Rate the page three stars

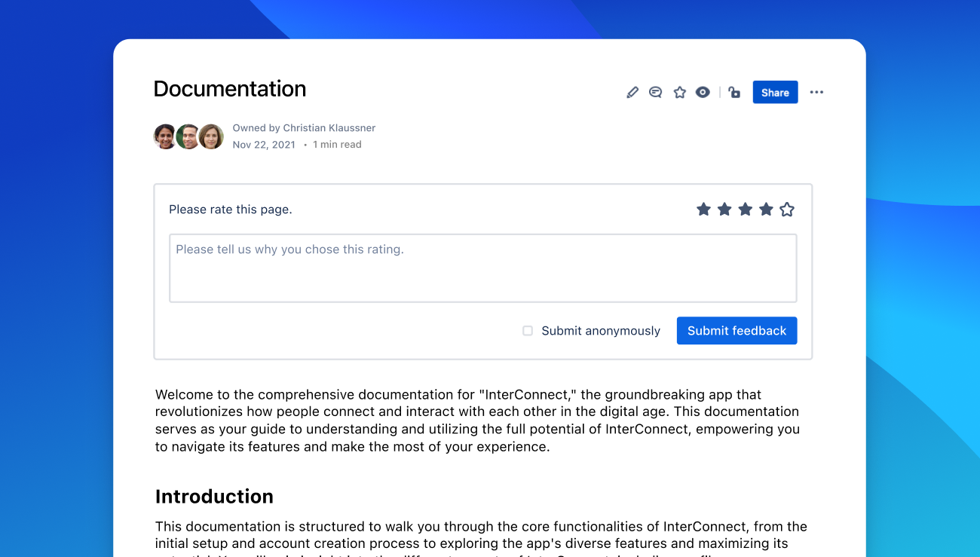tap(746, 210)
